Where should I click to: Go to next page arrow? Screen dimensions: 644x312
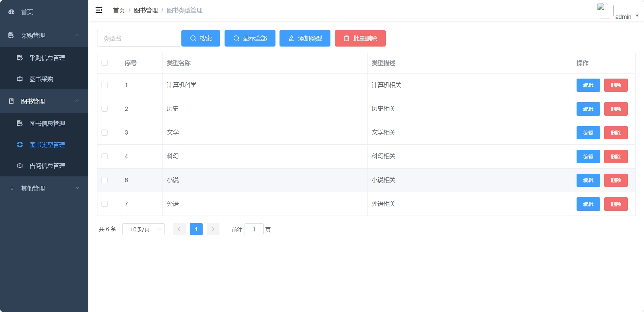click(213, 229)
